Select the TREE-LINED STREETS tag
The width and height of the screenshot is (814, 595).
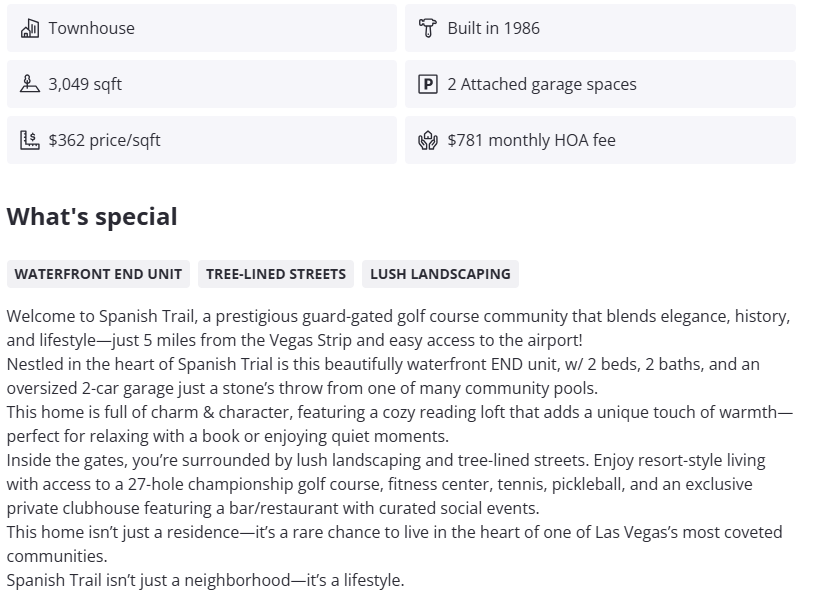point(276,274)
